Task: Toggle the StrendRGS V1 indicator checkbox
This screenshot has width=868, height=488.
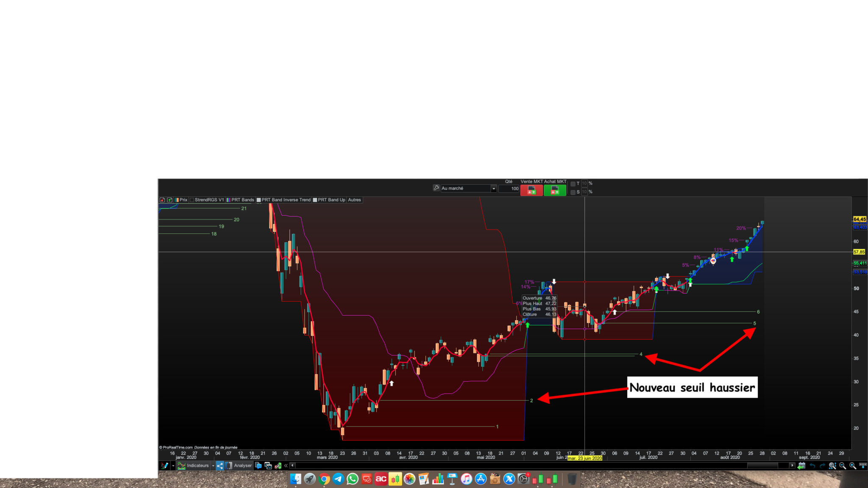Action: tap(192, 200)
